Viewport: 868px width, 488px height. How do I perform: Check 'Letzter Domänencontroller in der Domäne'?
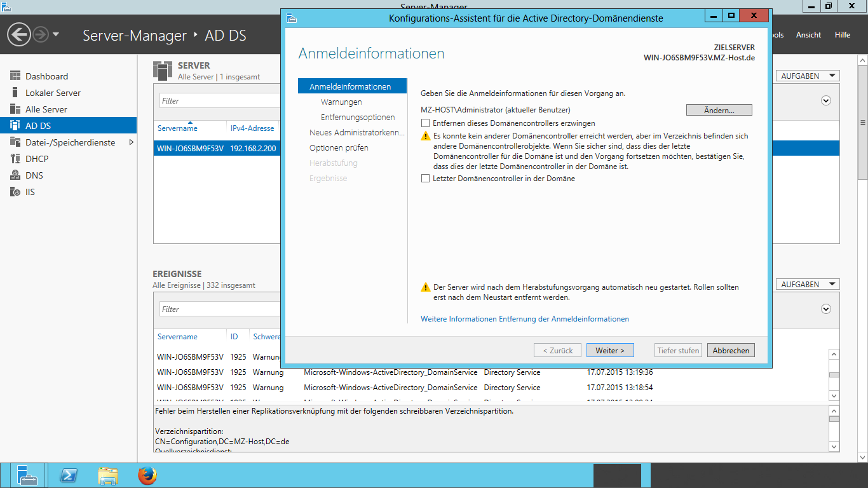click(x=426, y=179)
